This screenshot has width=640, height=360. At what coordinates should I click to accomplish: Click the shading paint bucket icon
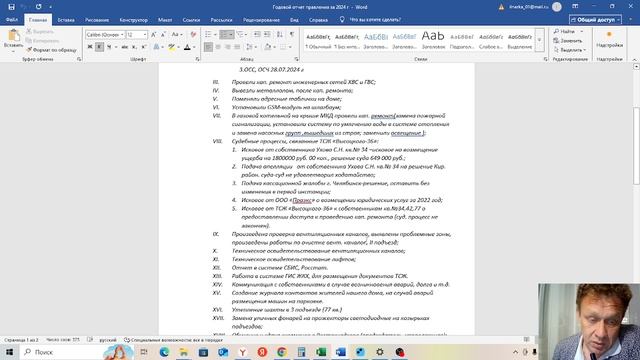(267, 47)
